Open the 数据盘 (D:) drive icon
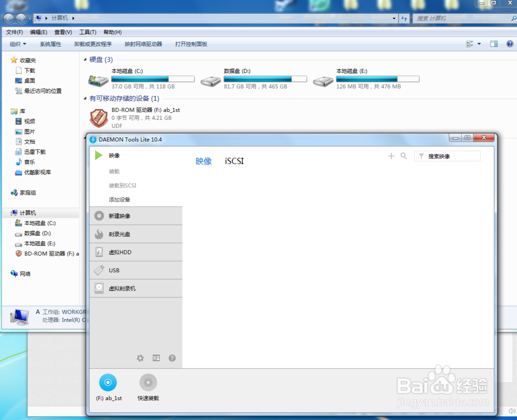 (x=211, y=81)
